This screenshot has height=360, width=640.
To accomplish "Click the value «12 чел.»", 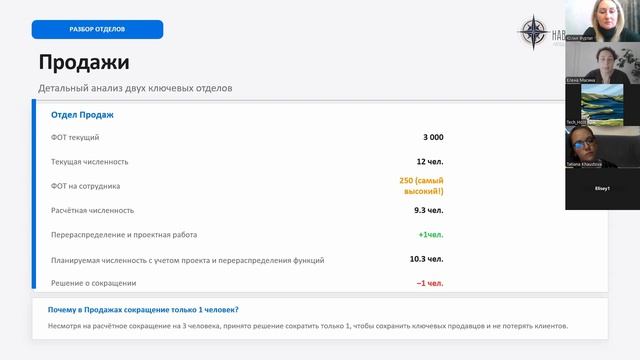I will 430,162.
